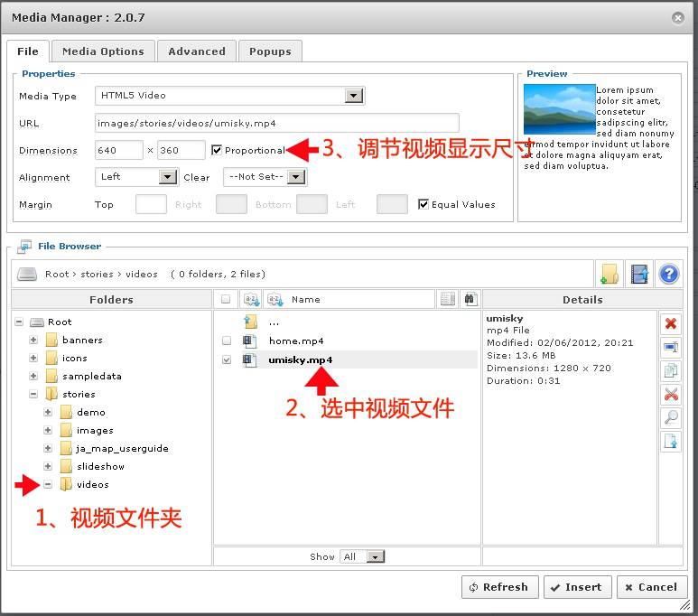Click the Margin Top field
This screenshot has width=698, height=616.
151,204
